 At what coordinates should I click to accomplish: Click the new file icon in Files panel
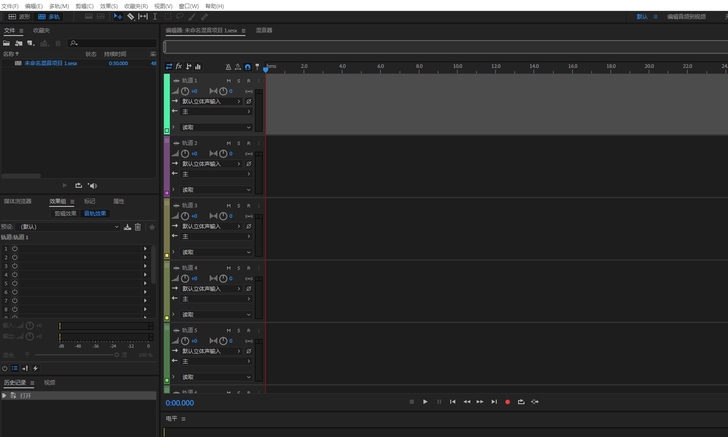[31, 43]
